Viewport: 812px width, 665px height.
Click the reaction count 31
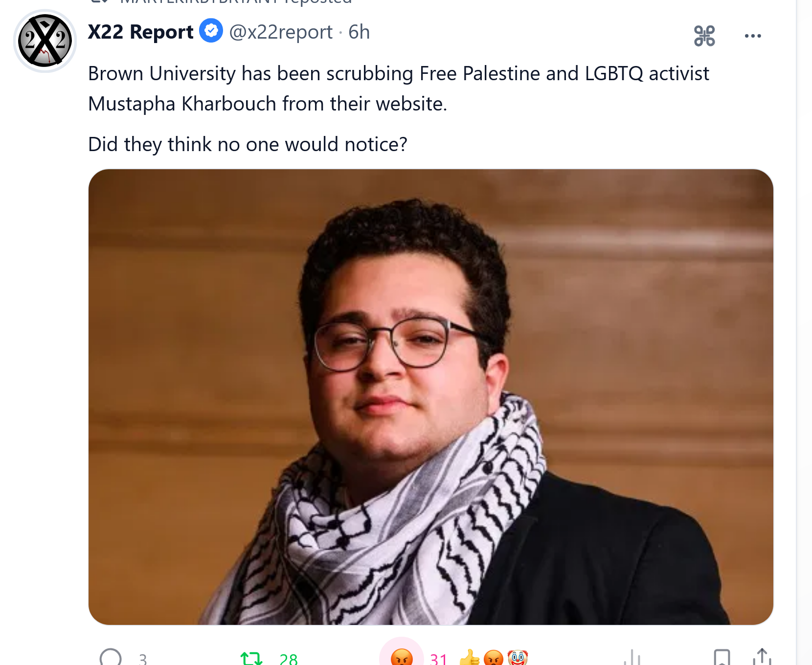(438, 659)
